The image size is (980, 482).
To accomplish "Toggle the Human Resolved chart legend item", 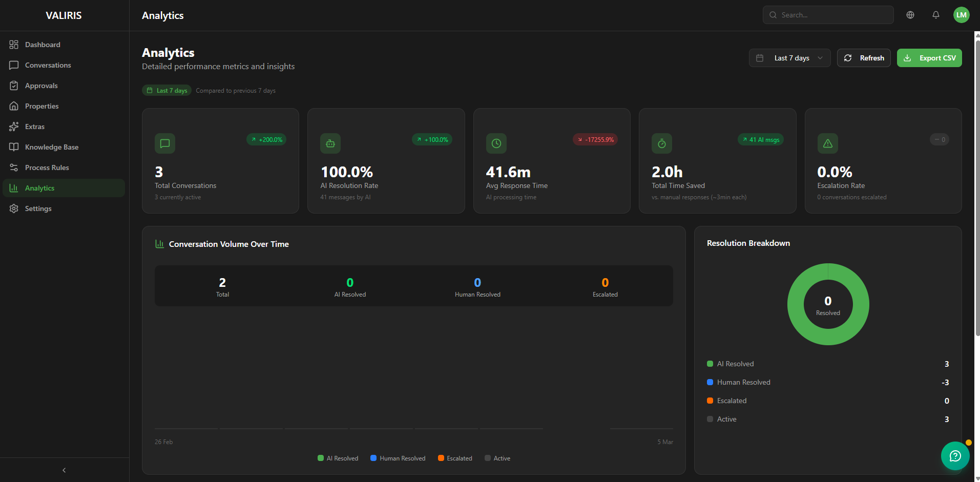I will point(398,458).
